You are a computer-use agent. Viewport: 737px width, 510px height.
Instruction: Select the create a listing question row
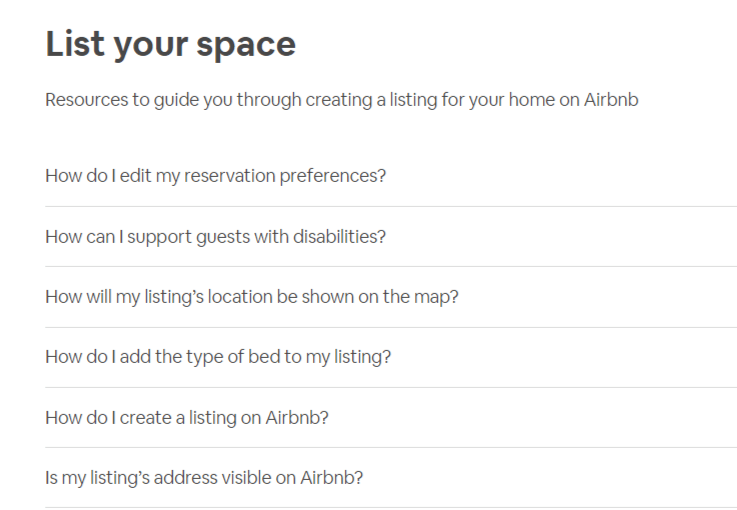click(187, 417)
